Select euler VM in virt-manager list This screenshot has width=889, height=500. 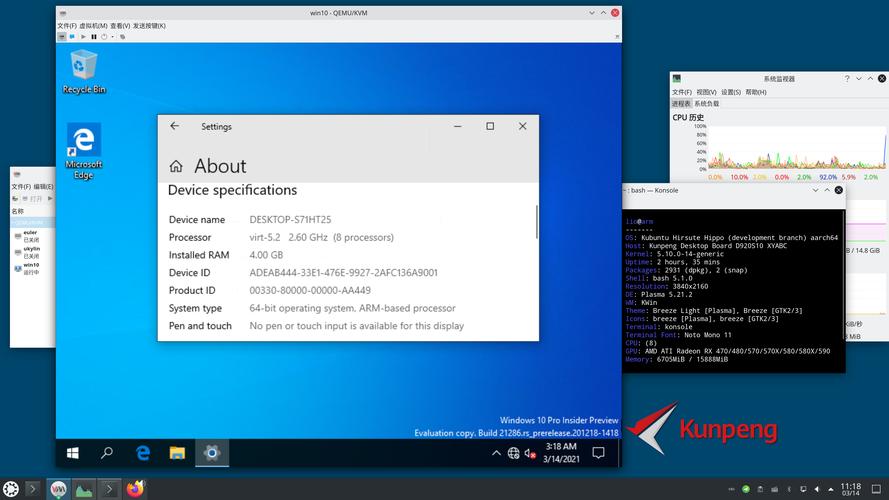pos(33,236)
